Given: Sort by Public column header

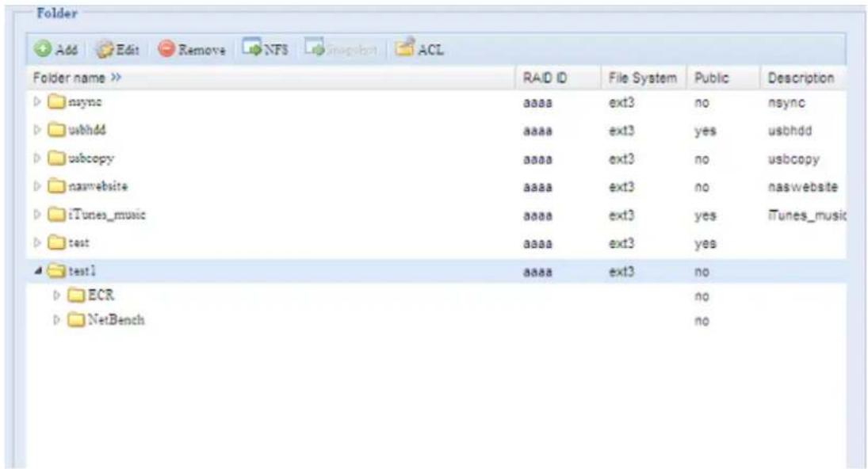Looking at the screenshot, I should pos(722,78).
